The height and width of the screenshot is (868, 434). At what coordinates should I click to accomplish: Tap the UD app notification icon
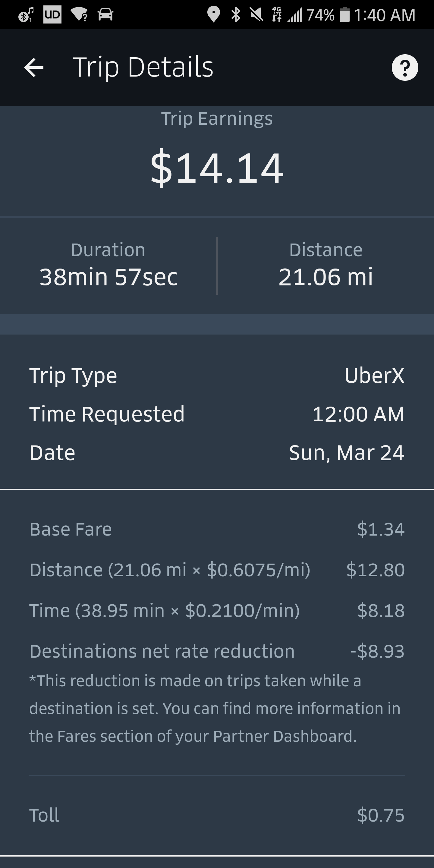pos(52,15)
